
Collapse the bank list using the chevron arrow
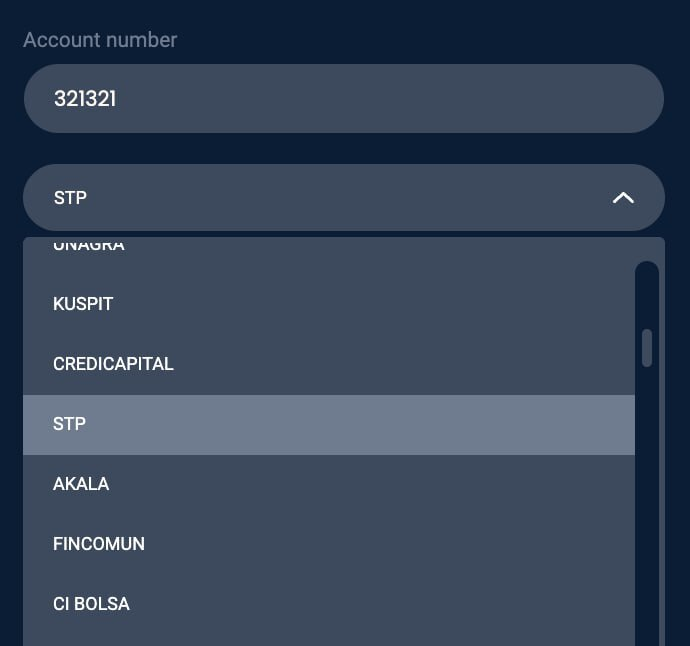click(x=623, y=198)
